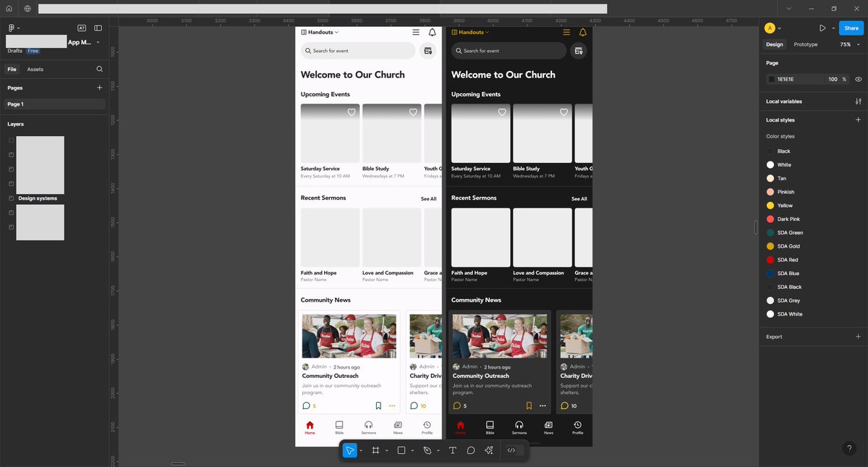
Task: Click the blue Share button
Action: pyautogui.click(x=851, y=28)
